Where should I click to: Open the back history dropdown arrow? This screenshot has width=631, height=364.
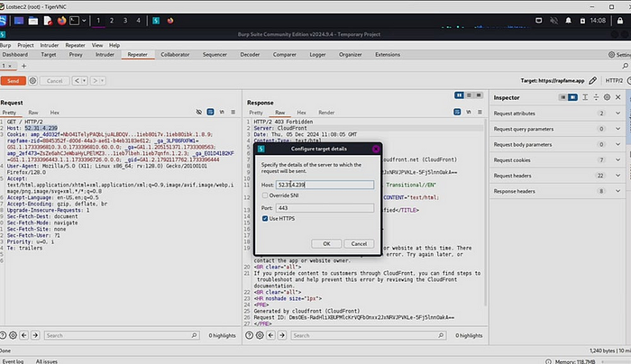coord(84,81)
